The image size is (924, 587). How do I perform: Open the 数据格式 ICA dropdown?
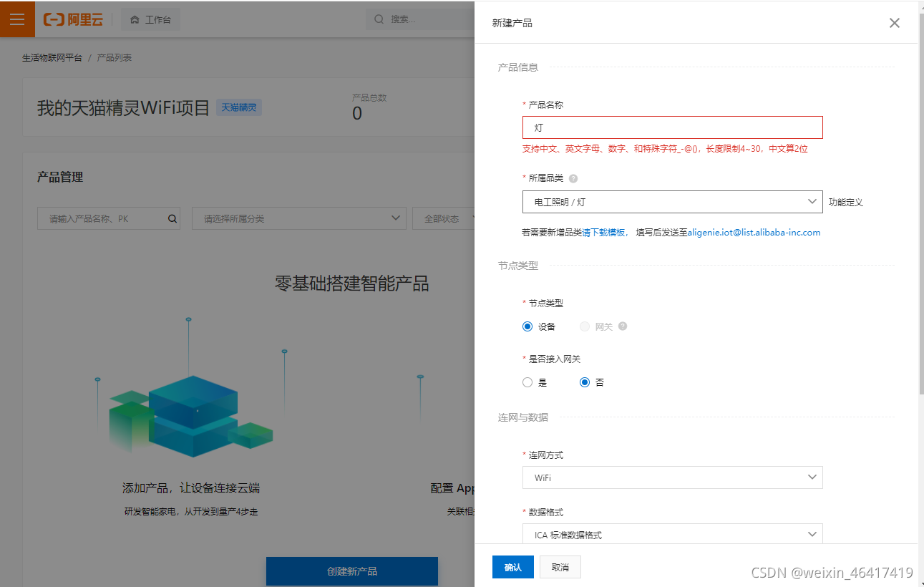[673, 534]
